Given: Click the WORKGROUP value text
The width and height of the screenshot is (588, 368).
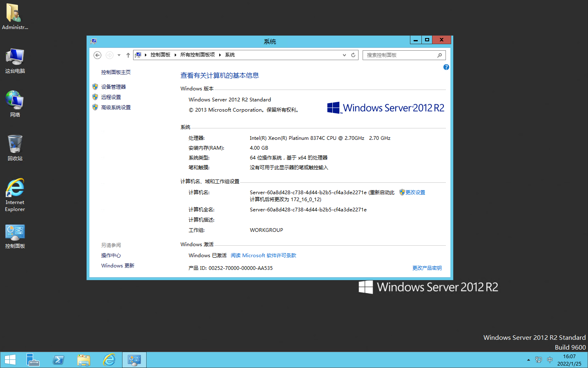Looking at the screenshot, I should click(x=266, y=230).
